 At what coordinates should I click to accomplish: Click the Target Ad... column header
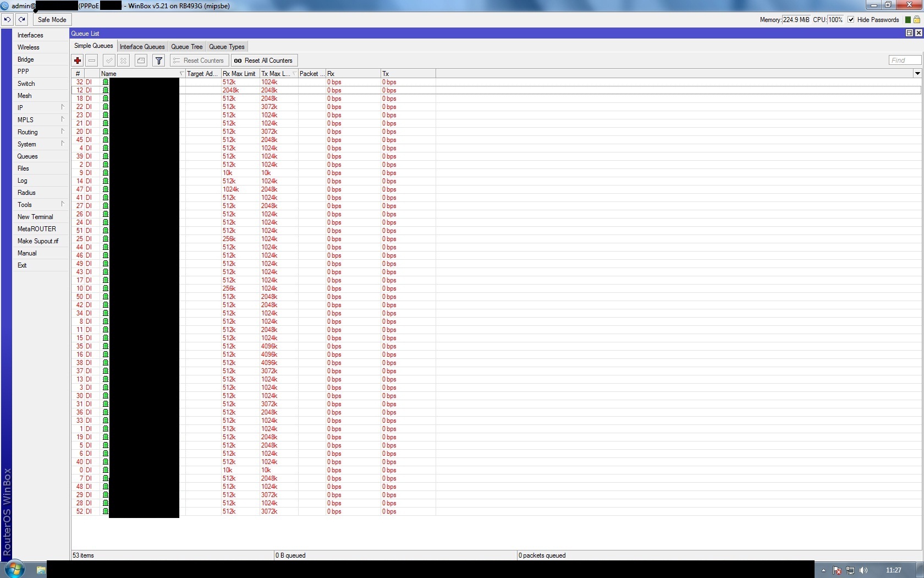(203, 74)
